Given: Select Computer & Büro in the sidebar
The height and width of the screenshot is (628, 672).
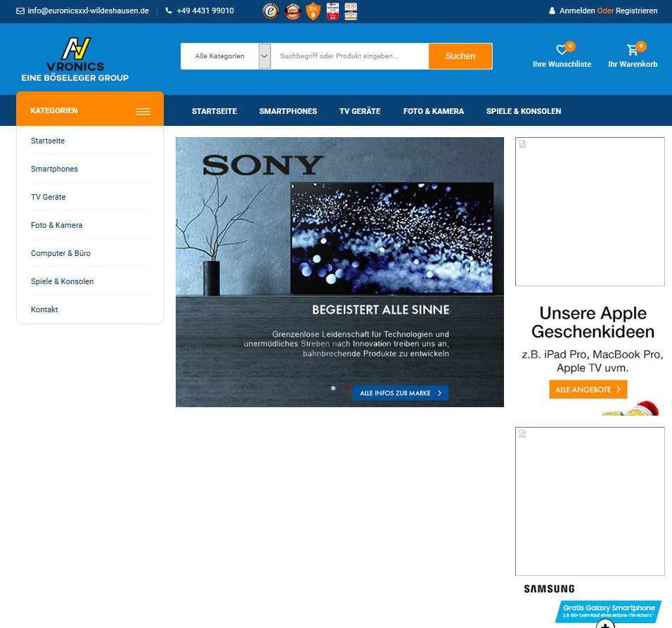Looking at the screenshot, I should click(x=60, y=253).
